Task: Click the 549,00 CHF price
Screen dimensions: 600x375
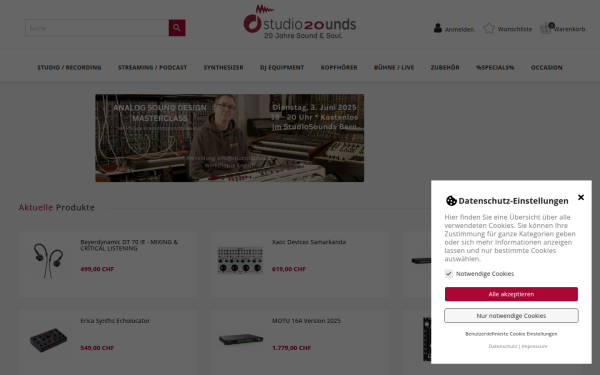Action: 97,348
